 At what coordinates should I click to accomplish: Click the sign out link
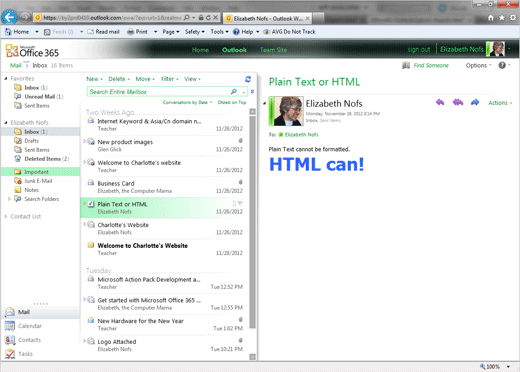click(x=419, y=50)
